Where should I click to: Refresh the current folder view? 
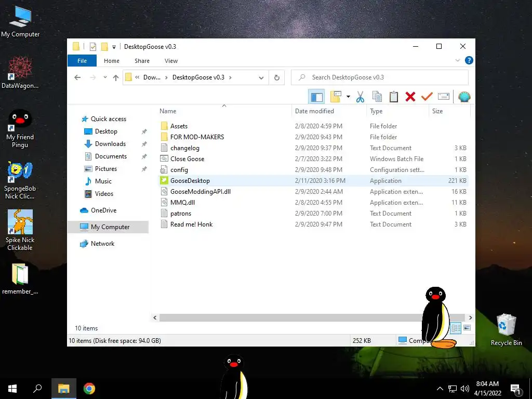[277, 78]
